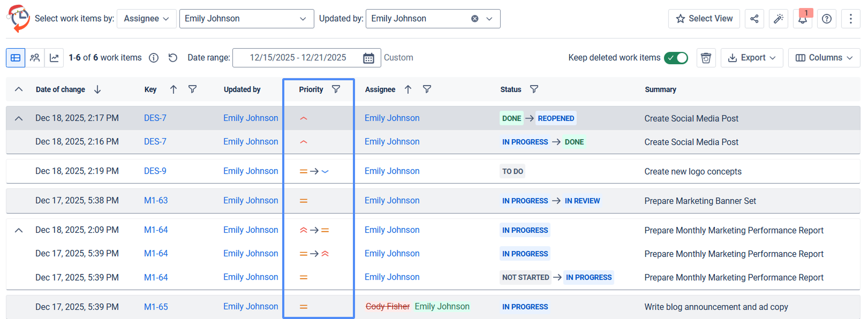Sort by Date of change arrow

97,89
